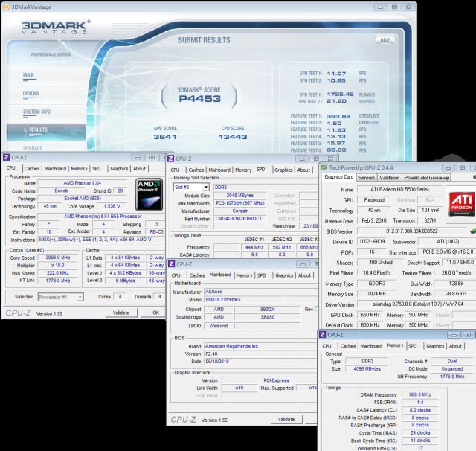Click the HELP button in 3DMark Vantage

click(x=385, y=39)
